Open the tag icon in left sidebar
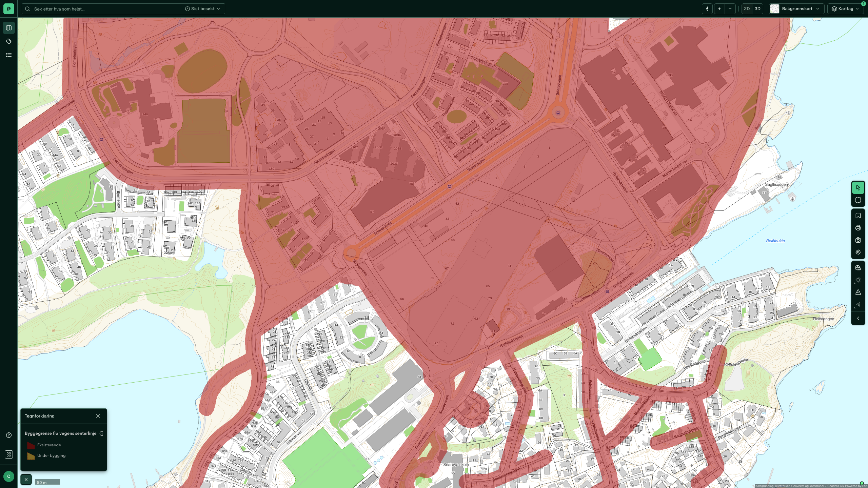Viewport: 868px width, 488px height. coord(9,41)
